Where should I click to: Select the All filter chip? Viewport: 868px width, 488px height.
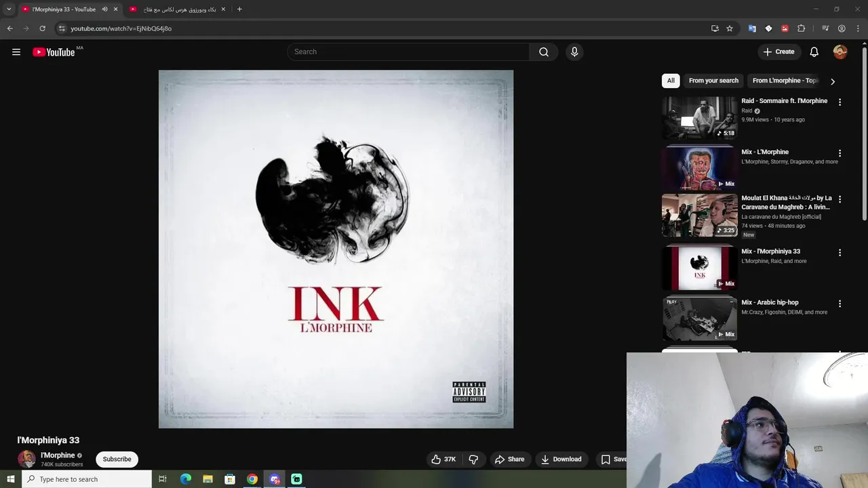pyautogui.click(x=671, y=81)
